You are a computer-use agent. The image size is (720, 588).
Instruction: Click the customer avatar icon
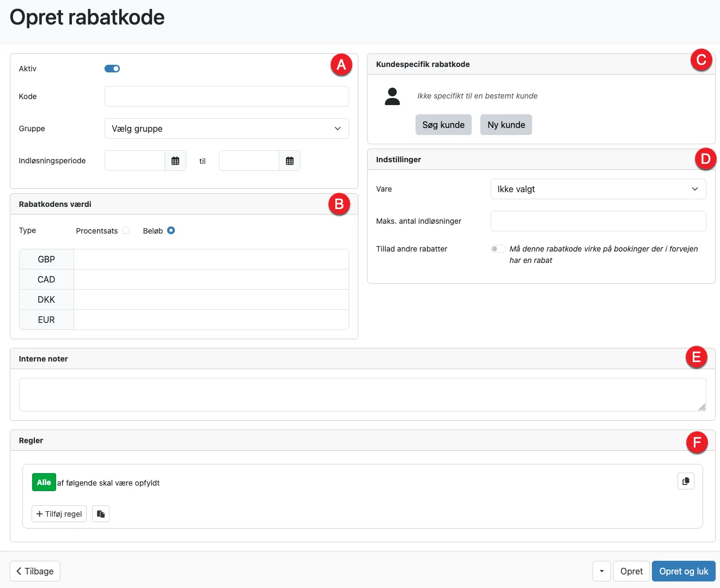tap(392, 96)
